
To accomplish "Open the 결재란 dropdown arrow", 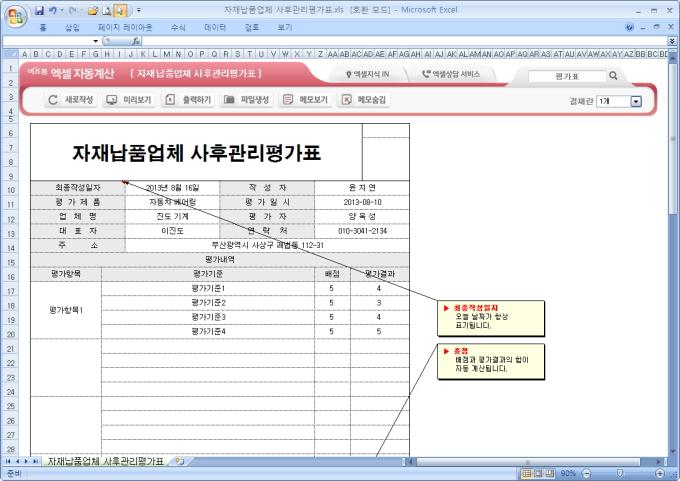I will [x=636, y=101].
